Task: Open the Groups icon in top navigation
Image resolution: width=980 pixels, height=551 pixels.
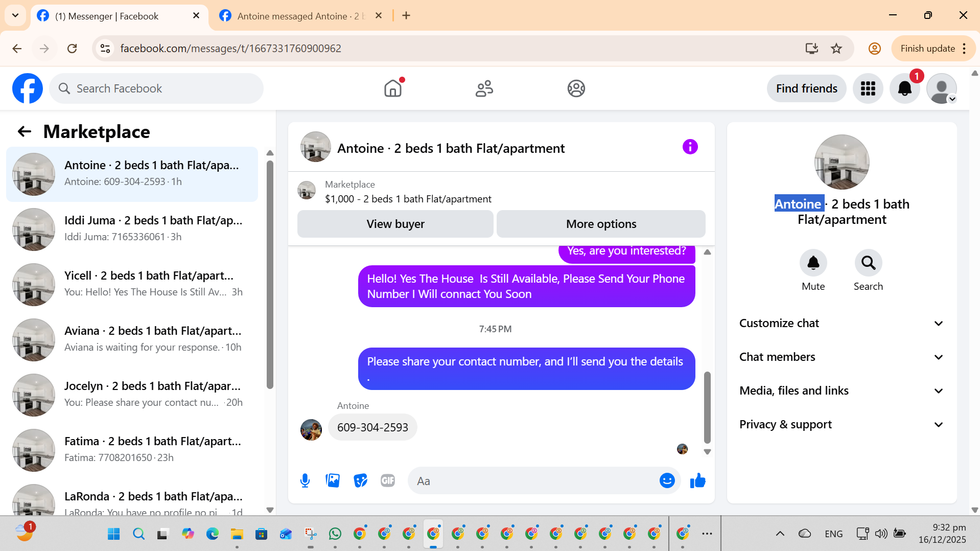Action: [576, 88]
